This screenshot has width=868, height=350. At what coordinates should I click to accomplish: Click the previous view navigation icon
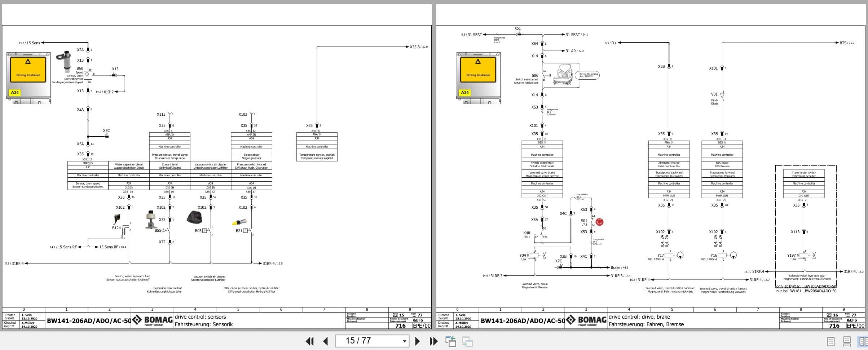[x=450, y=341]
